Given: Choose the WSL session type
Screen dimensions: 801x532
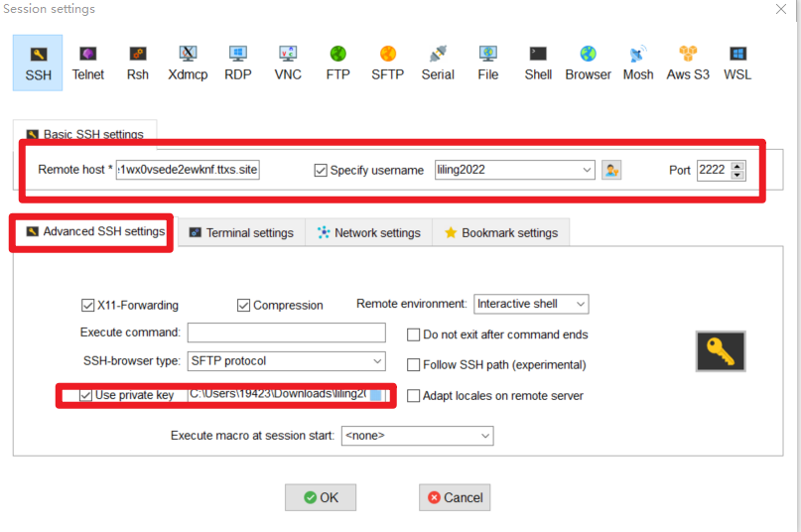Looking at the screenshot, I should pyautogui.click(x=737, y=63).
